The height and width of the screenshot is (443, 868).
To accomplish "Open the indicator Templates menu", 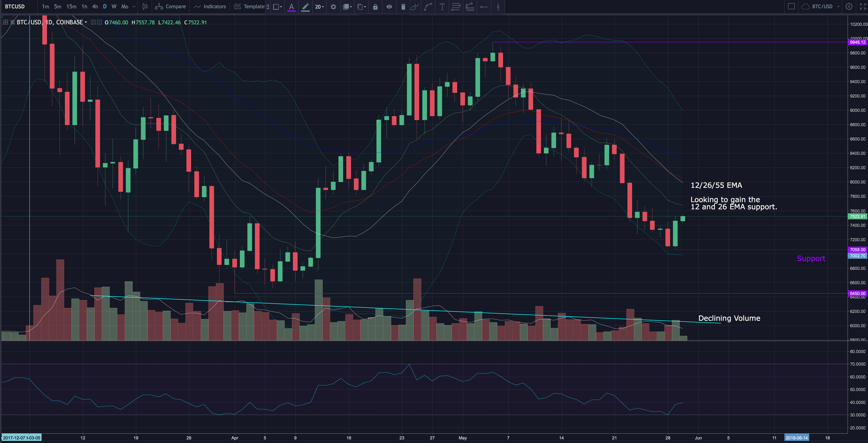I will (x=249, y=6).
